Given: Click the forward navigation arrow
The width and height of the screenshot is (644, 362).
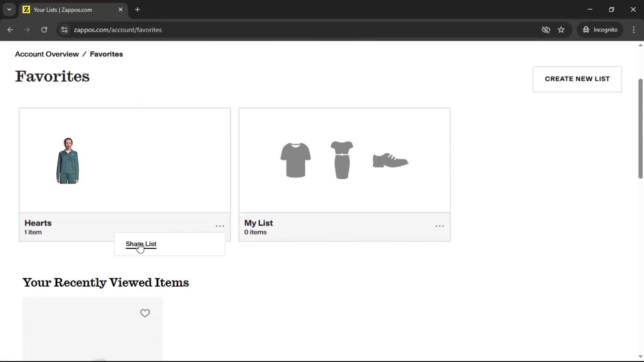Looking at the screenshot, I should coord(27,30).
